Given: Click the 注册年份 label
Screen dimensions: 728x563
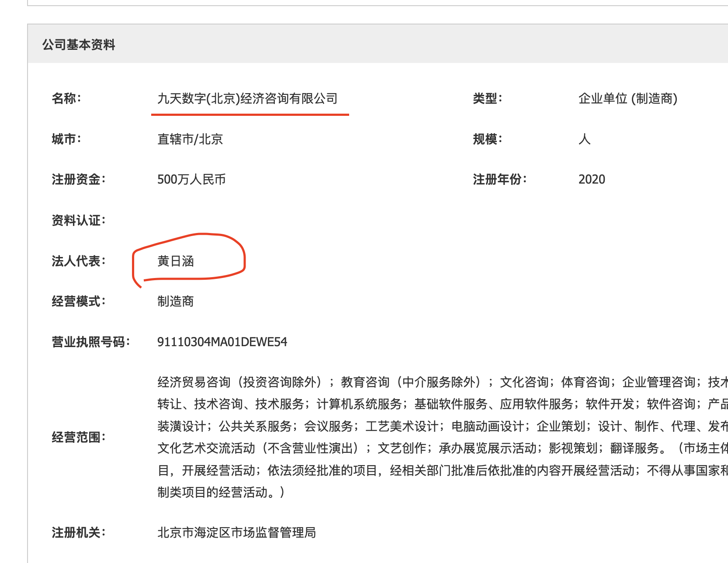Looking at the screenshot, I should pyautogui.click(x=500, y=179).
